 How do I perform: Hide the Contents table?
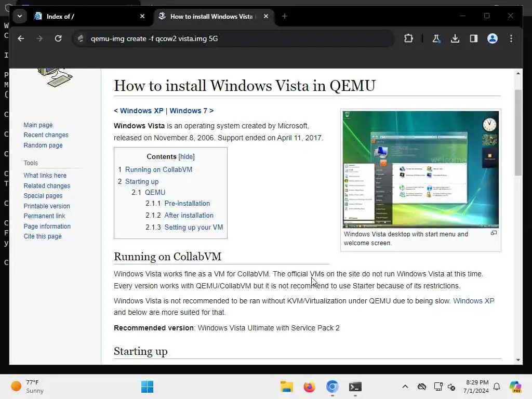pos(187,157)
